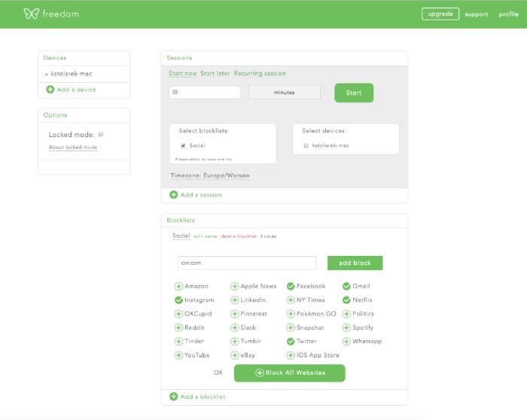Click Add a device text link
The image size is (527, 420).
[76, 90]
